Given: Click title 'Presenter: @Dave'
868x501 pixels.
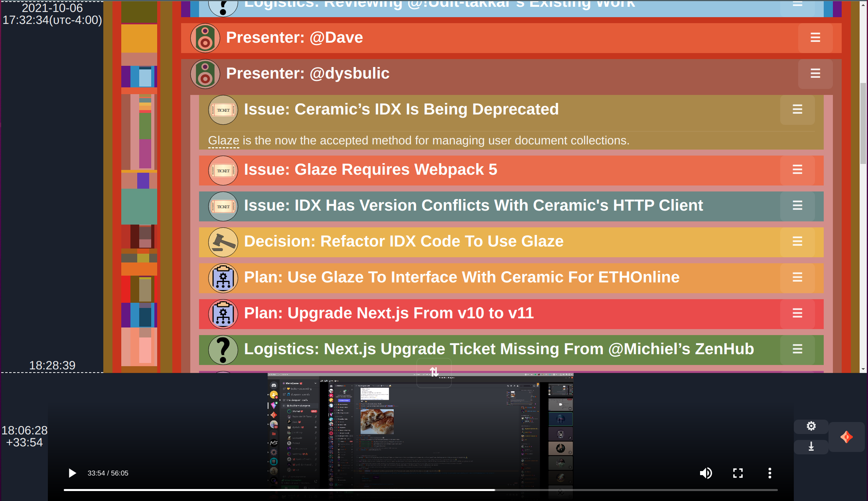Looking at the screenshot, I should 294,37.
